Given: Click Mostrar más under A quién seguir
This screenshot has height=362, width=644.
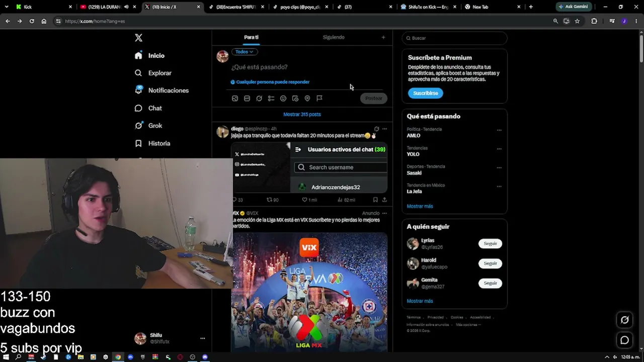Looking at the screenshot, I should click(420, 301).
